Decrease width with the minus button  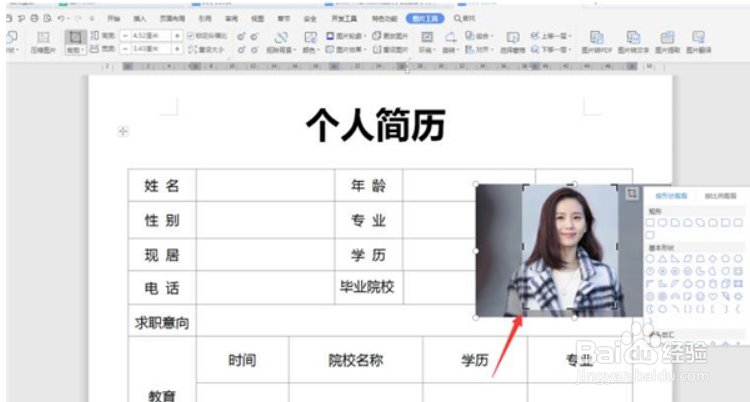coord(125,49)
